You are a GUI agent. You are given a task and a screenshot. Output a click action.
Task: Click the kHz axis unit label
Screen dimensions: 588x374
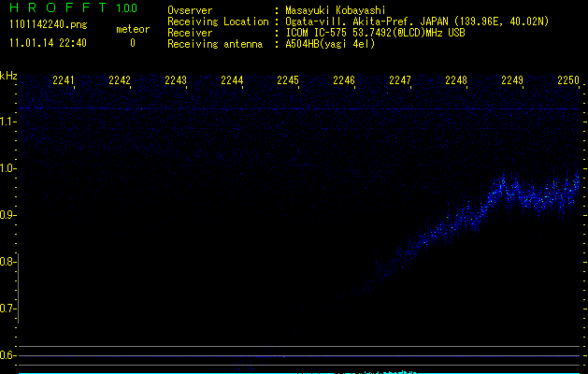coord(8,76)
